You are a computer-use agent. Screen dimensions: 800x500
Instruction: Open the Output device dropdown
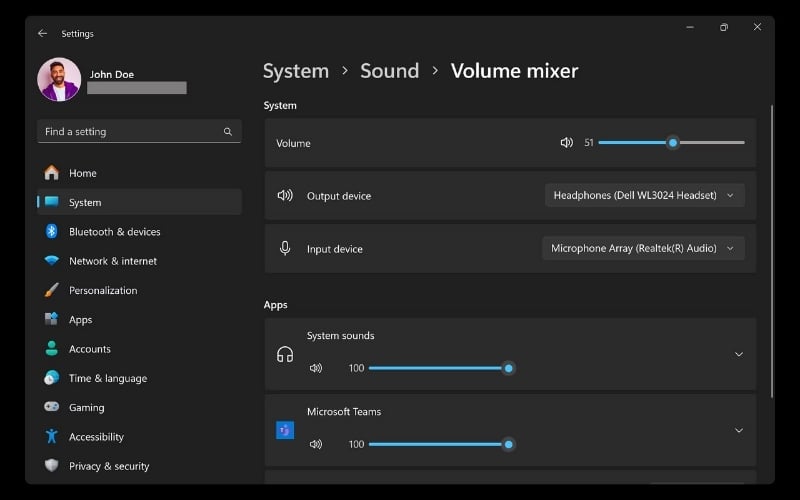644,196
